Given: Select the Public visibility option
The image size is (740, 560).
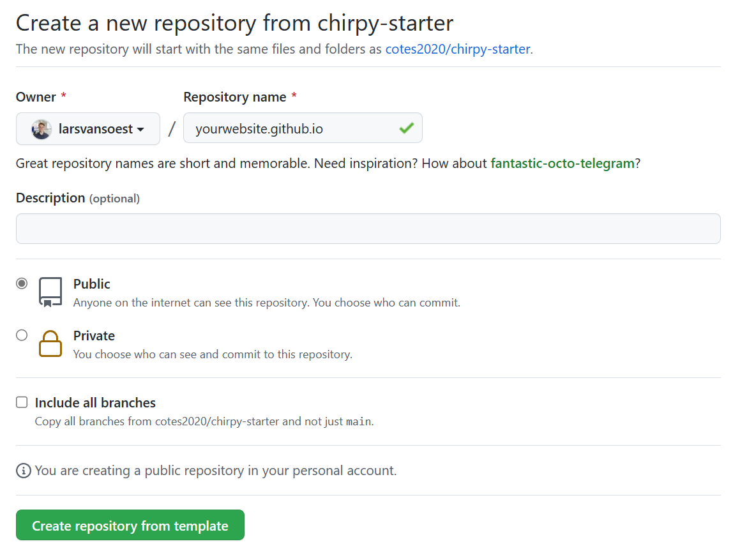Looking at the screenshot, I should coord(21,283).
